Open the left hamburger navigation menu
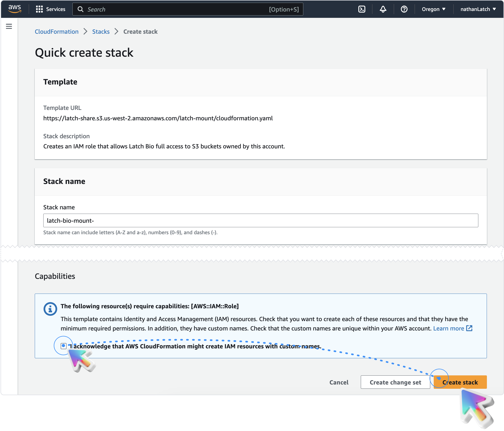This screenshot has width=504, height=431. (9, 26)
